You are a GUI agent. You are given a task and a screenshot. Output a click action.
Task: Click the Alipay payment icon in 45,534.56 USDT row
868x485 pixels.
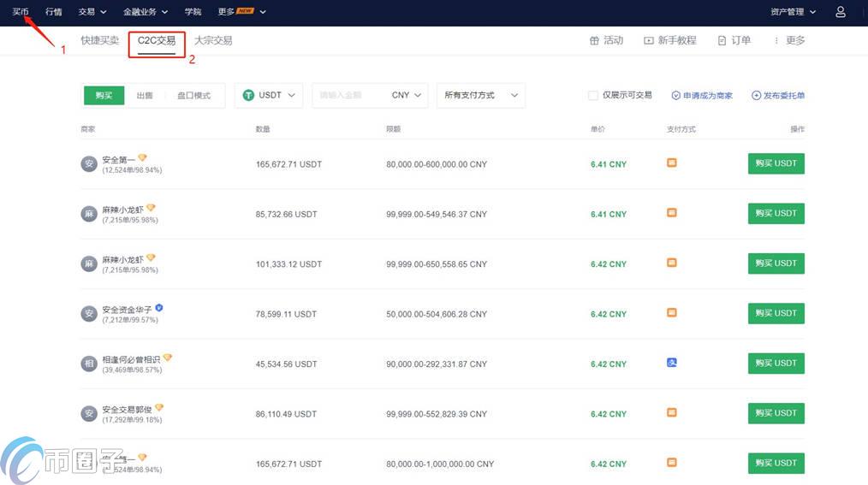click(x=671, y=363)
